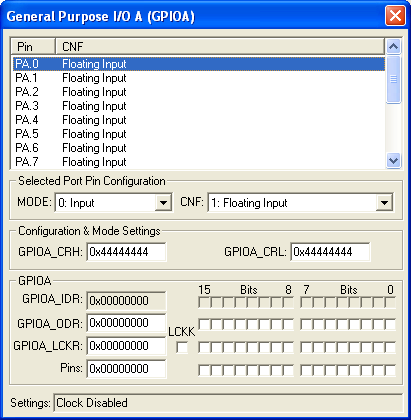Click the GPIOA_IDR read-only field

point(126,301)
